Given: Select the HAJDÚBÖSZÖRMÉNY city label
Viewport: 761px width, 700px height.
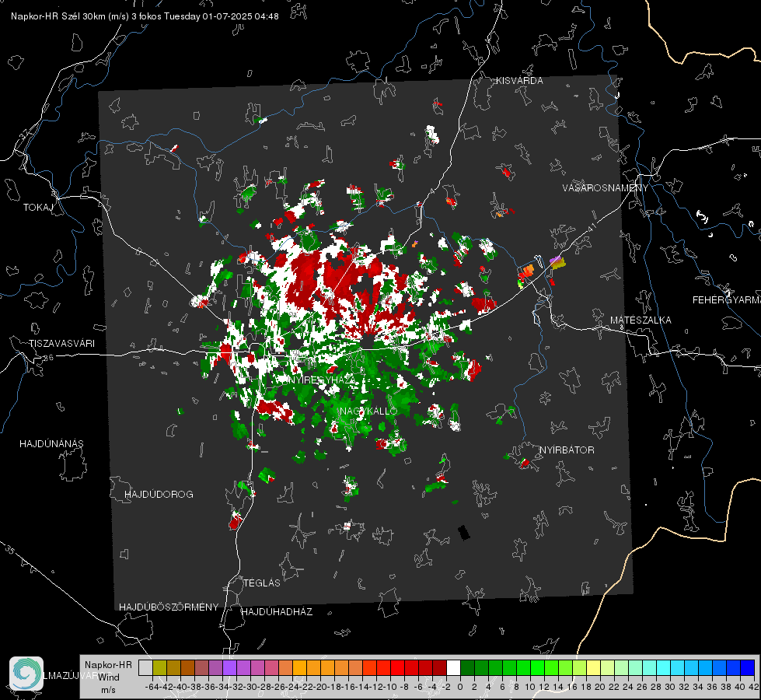Looking at the screenshot, I should click(x=169, y=607).
